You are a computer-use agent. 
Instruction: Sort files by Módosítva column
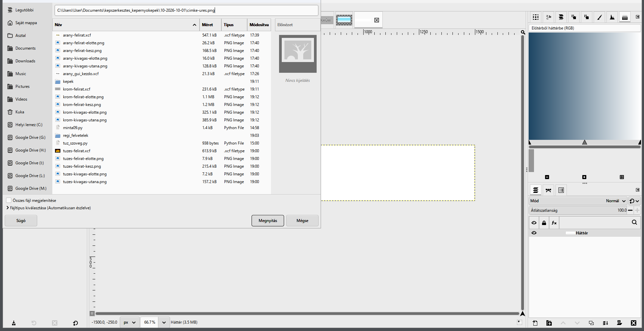pos(259,25)
